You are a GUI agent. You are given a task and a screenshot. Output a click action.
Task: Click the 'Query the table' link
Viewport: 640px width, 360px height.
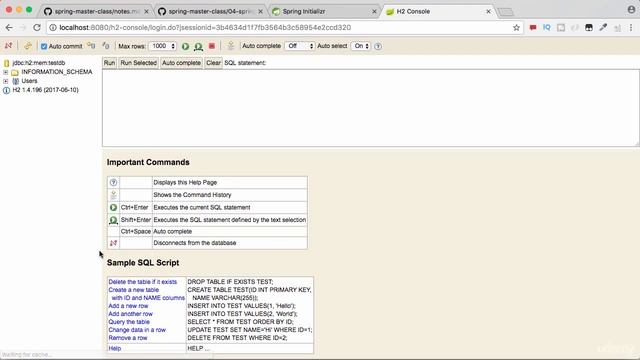coord(129,322)
